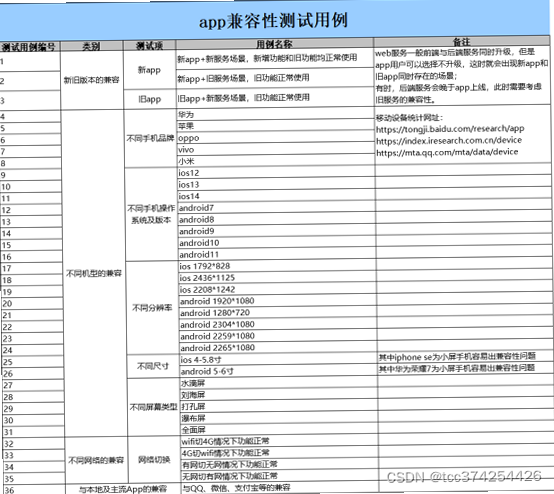Viewport: 554px width, 494px height.
Task: Click the wifi切4G情况下功能正常 cell
Action: [279, 441]
